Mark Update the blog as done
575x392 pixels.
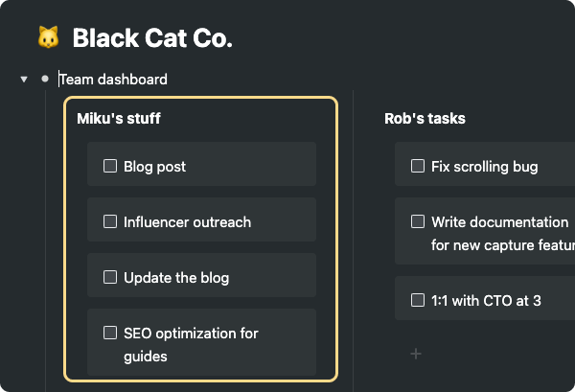pyautogui.click(x=110, y=278)
